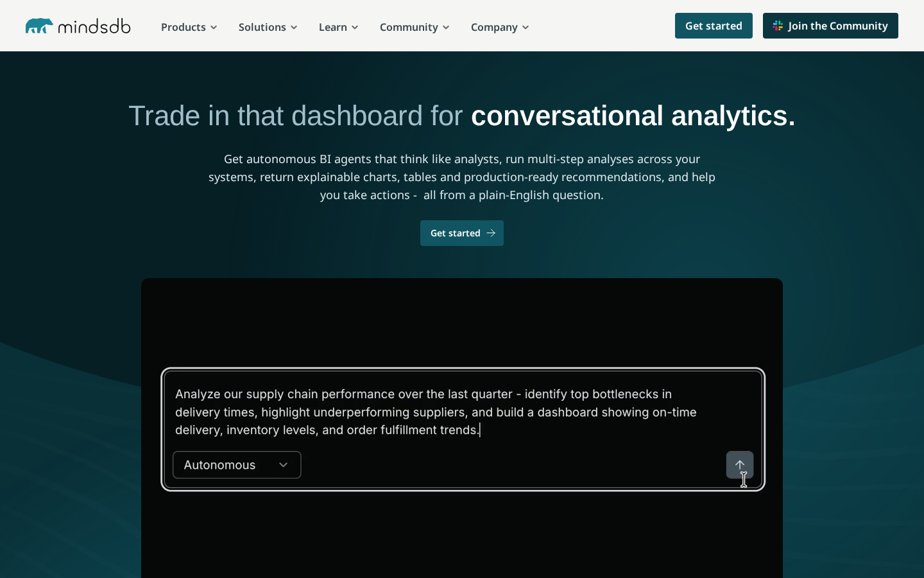924x578 pixels.
Task: Open the Learn menu
Action: click(x=339, y=27)
